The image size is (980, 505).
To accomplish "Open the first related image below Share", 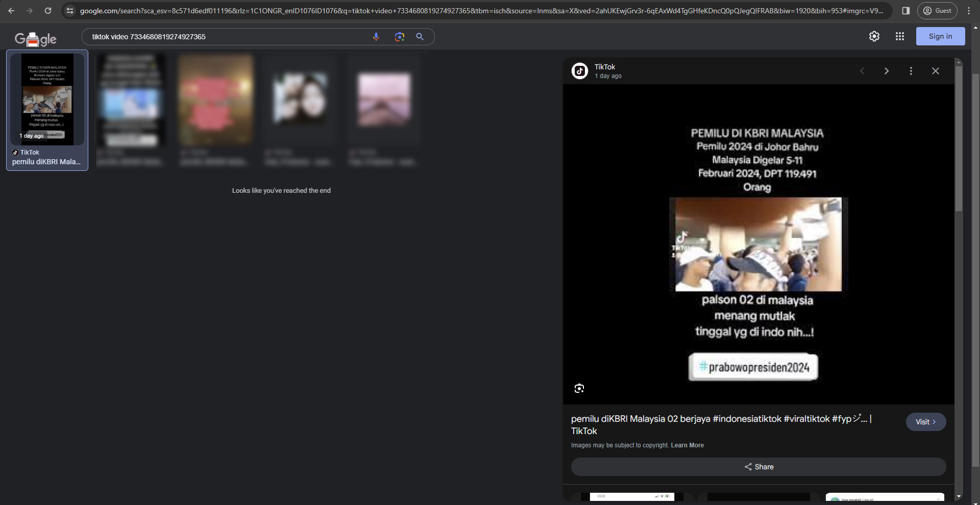I will pos(632,497).
